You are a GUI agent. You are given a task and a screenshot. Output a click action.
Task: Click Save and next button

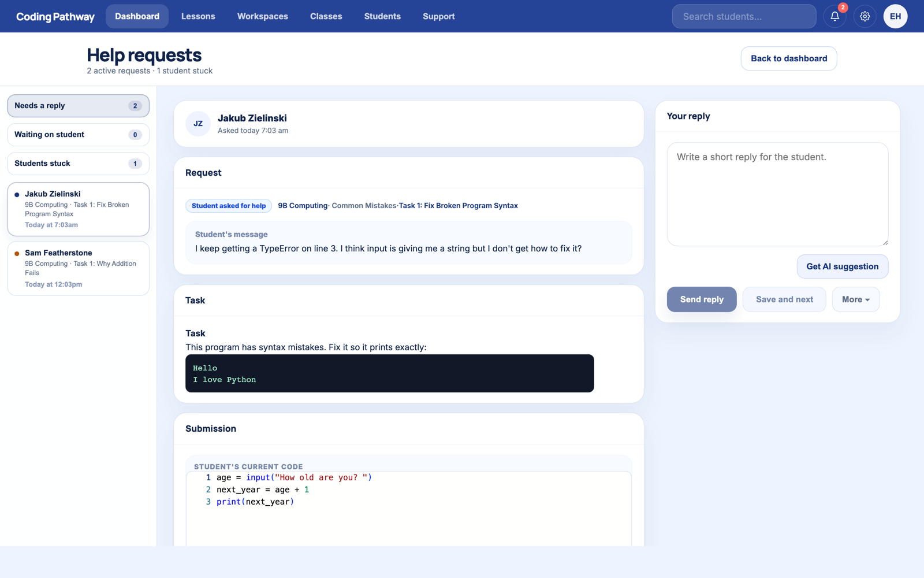[784, 299]
